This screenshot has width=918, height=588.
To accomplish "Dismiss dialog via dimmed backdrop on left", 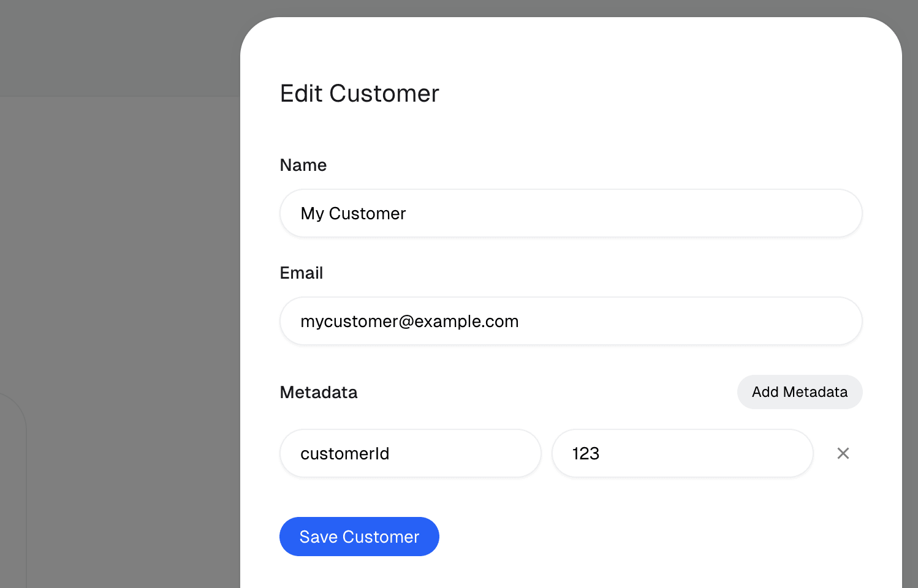I will coord(123,245).
